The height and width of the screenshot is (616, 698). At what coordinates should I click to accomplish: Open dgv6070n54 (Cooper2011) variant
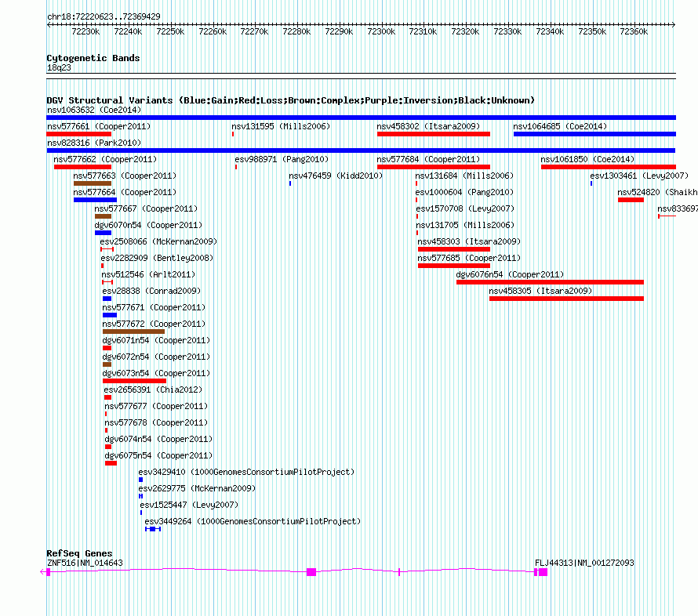148,225
